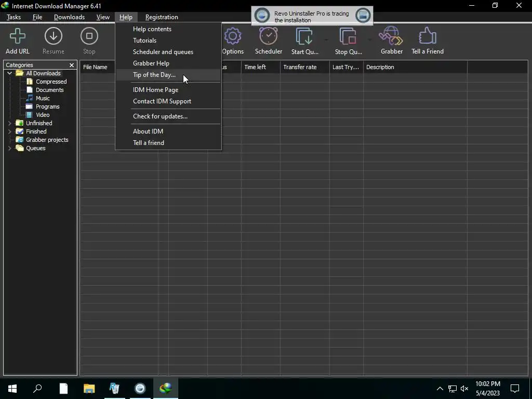Click Internet Download Manager taskbar icon
The height and width of the screenshot is (399, 532).
pos(166,389)
